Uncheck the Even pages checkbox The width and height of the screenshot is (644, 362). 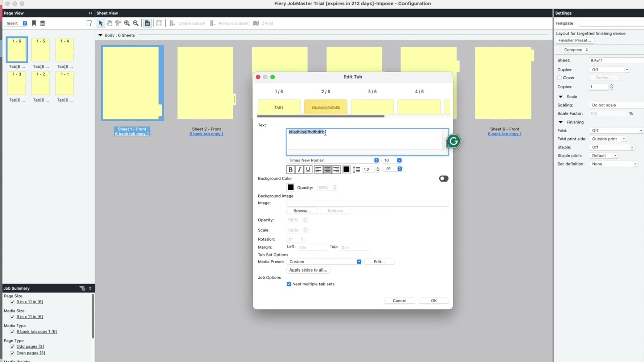point(12,353)
